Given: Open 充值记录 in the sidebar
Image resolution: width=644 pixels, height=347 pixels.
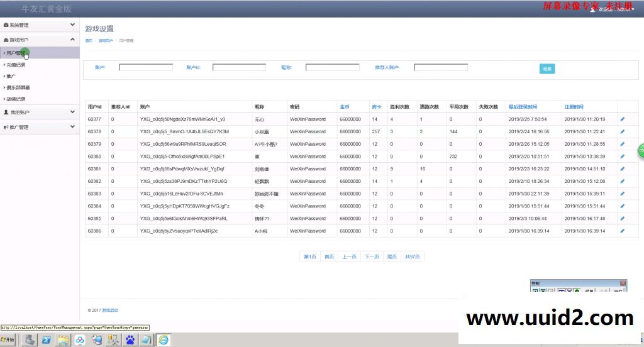Looking at the screenshot, I should (x=16, y=65).
